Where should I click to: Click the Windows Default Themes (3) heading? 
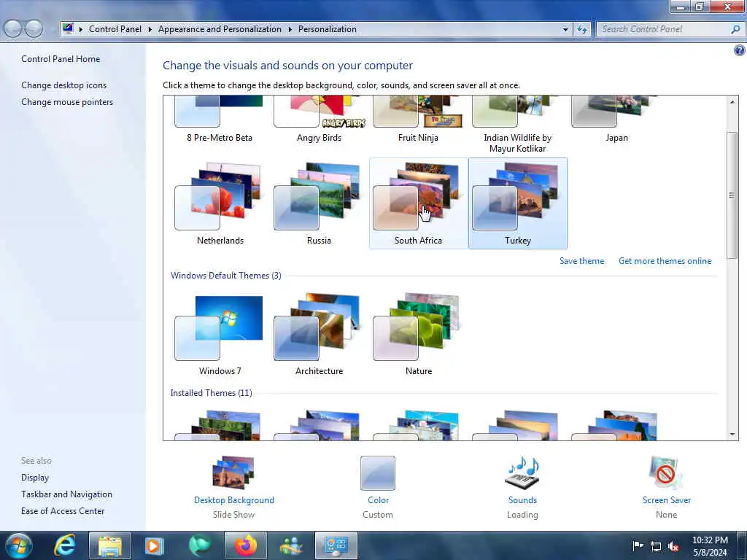click(226, 276)
